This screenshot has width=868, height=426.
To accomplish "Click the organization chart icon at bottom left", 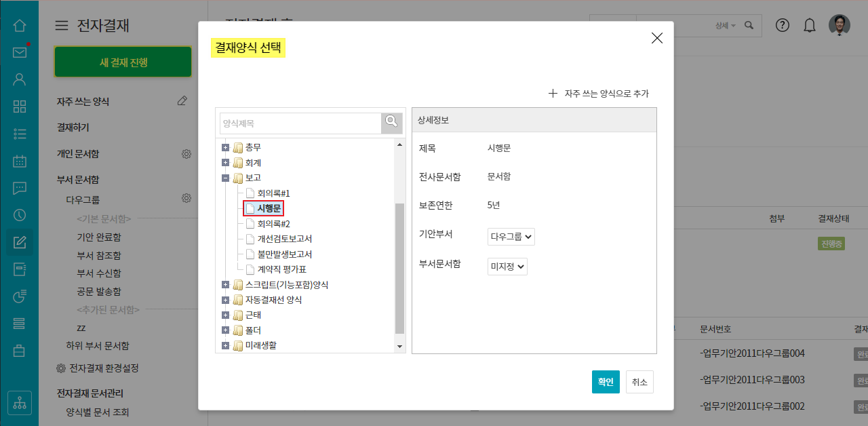I will point(19,403).
